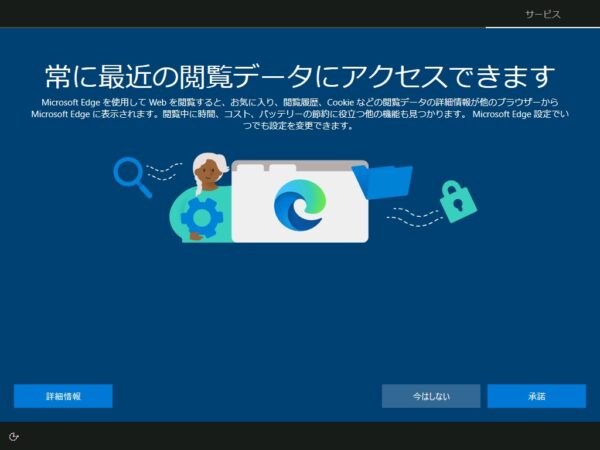Screen dimensions: 600x450
Task: Choose 今はしない (Not now) button
Action: (431, 396)
